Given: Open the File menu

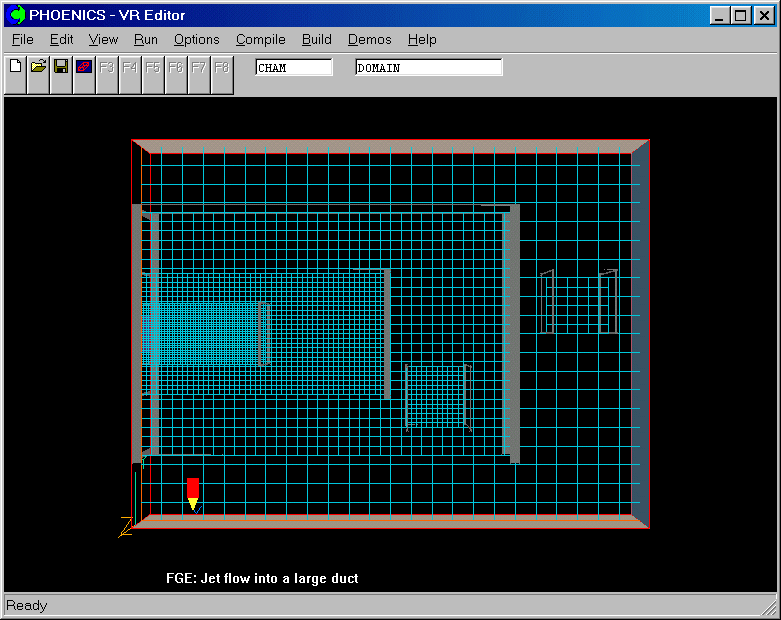Looking at the screenshot, I should tap(23, 39).
